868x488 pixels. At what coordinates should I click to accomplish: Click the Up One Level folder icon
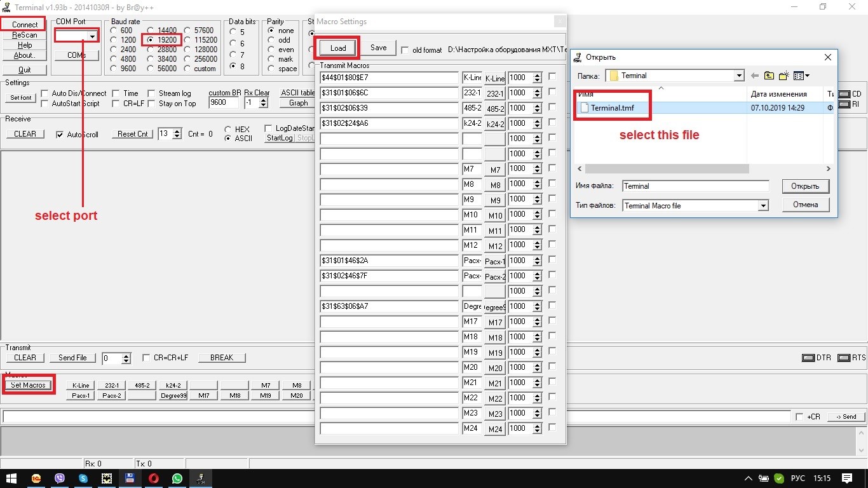(769, 75)
